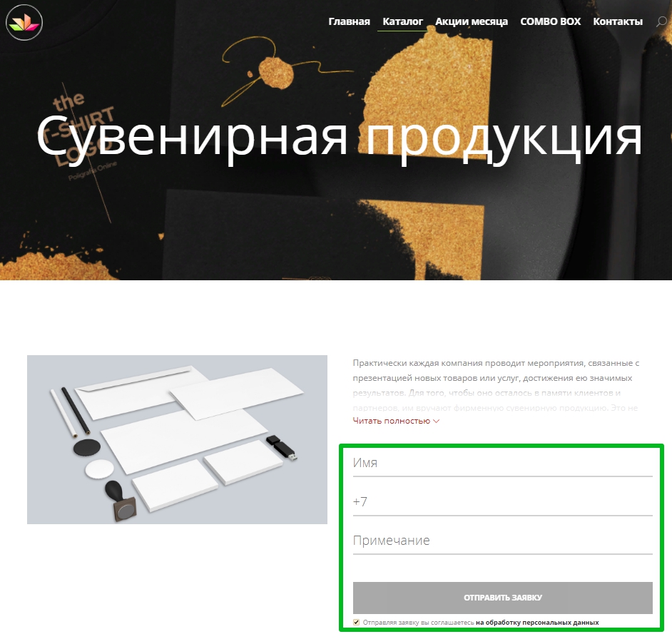
Task: Click the chevron arrow beside Читать полностью
Action: 437,421
